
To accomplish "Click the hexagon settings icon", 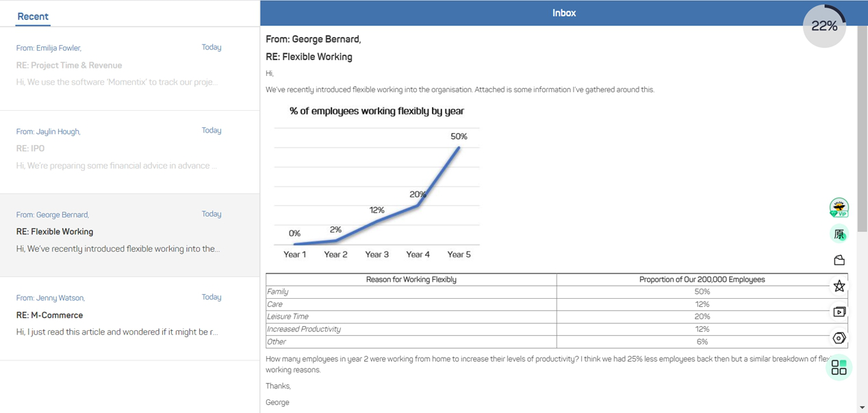I will 839,337.
